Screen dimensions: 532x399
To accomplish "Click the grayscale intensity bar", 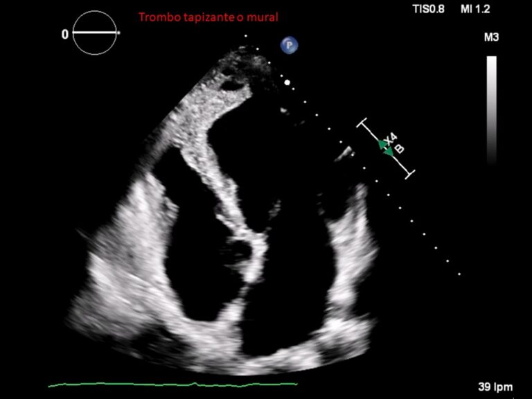I will click(492, 111).
